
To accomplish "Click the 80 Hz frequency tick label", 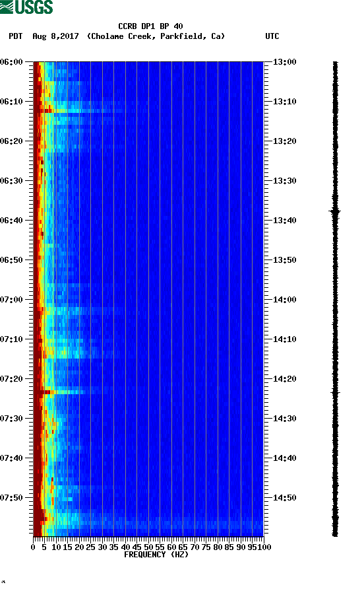I will pyautogui.click(x=218, y=547).
